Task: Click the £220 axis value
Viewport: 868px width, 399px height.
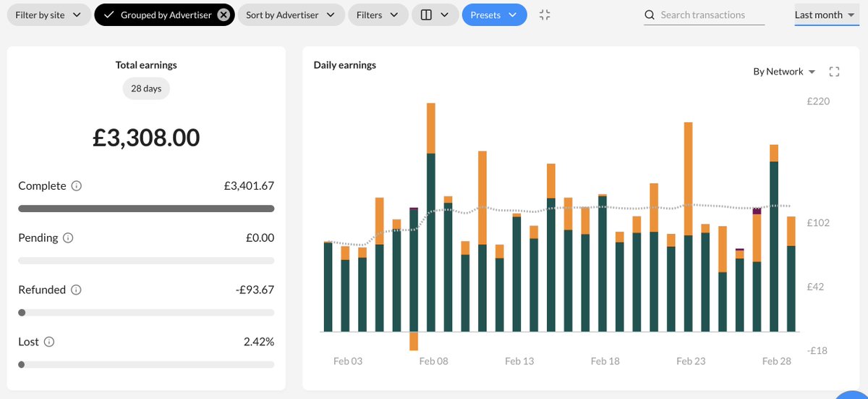Action: coord(818,102)
